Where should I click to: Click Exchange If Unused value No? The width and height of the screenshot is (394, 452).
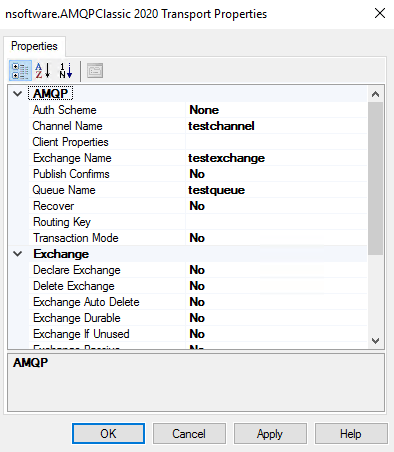tap(276, 334)
